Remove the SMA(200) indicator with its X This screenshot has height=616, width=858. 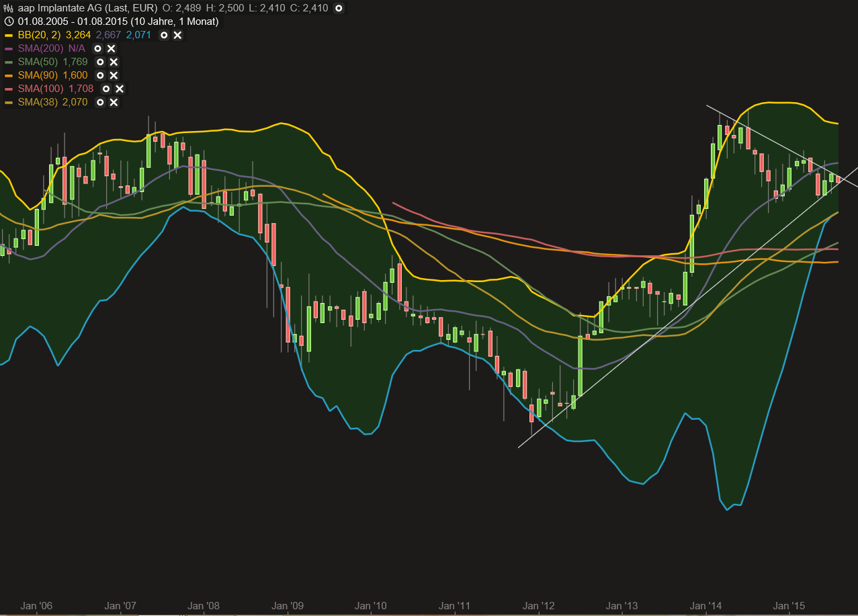[112, 48]
